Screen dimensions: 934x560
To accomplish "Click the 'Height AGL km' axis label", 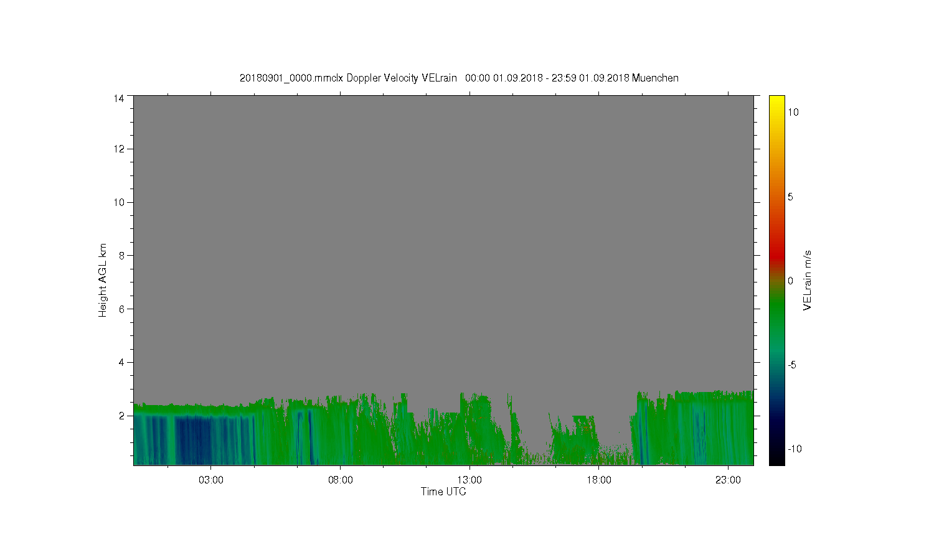I will tap(103, 280).
